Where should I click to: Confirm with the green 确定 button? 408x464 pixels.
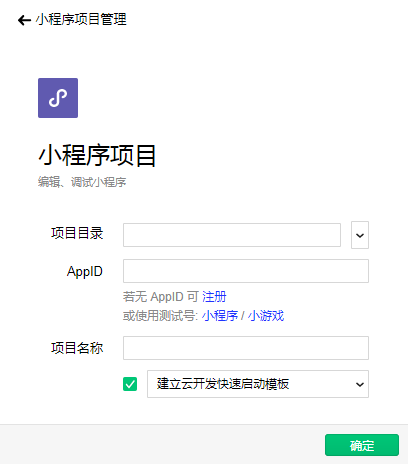362,445
